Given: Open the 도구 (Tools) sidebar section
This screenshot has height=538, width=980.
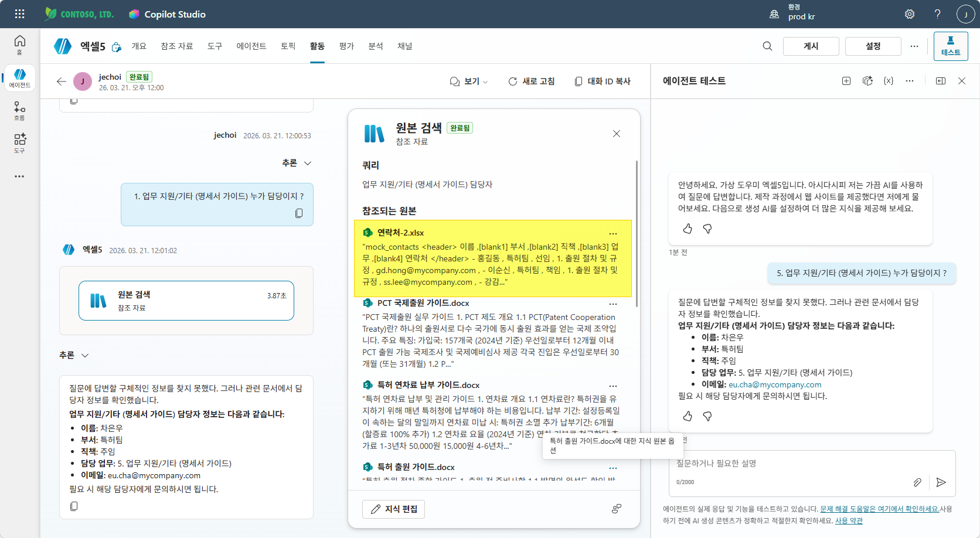Looking at the screenshot, I should [x=19, y=142].
